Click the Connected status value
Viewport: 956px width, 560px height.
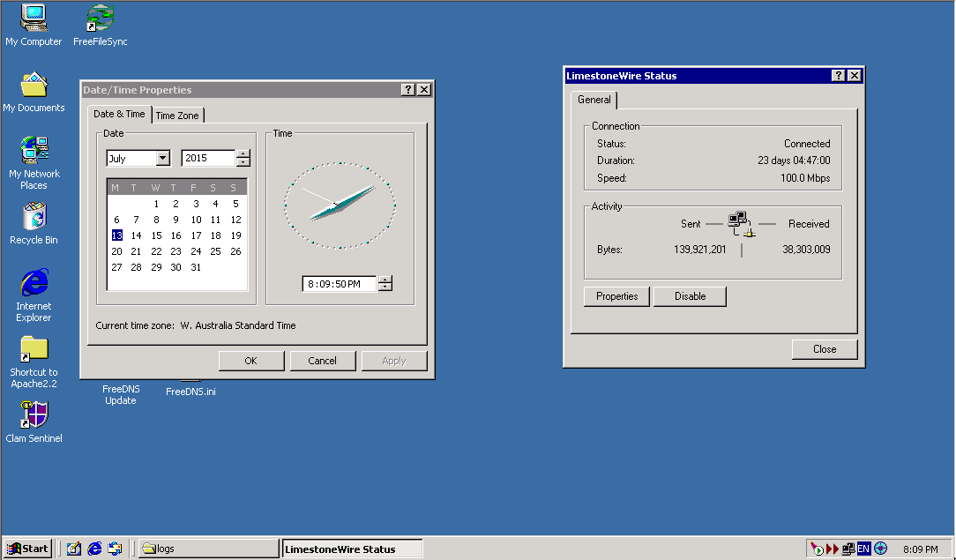pyautogui.click(x=807, y=144)
